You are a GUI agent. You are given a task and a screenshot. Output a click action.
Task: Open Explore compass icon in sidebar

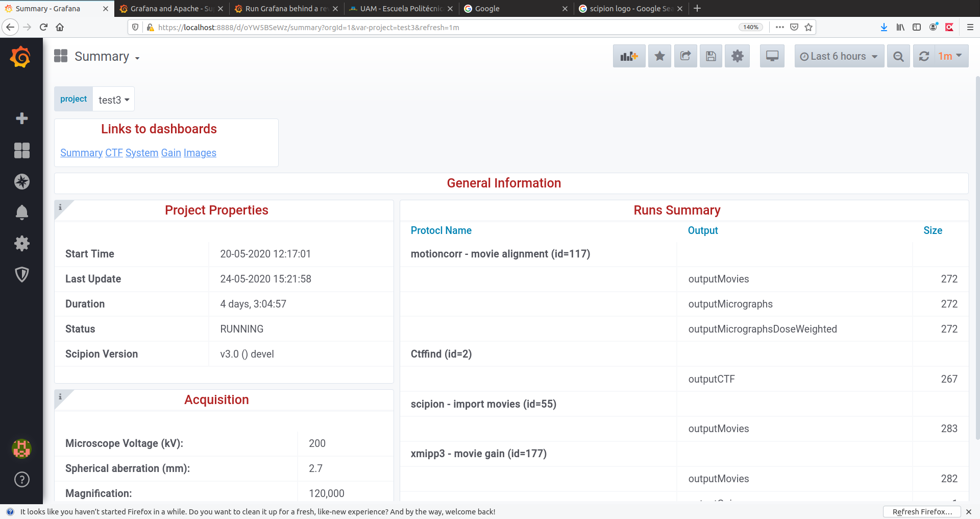point(21,181)
